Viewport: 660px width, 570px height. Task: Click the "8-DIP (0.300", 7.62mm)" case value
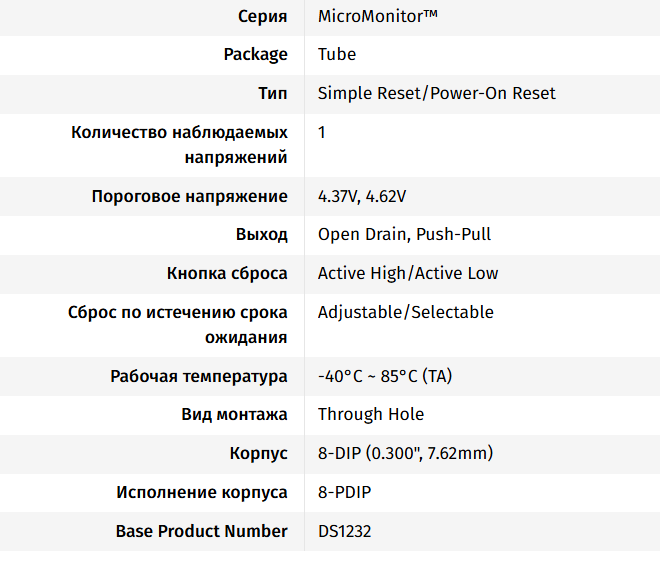pos(405,453)
